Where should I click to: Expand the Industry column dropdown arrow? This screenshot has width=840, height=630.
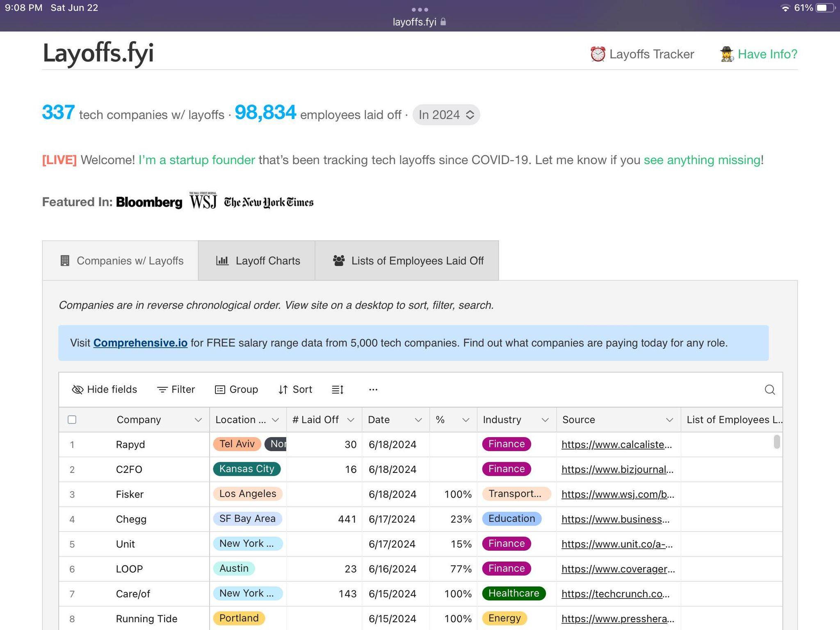click(545, 420)
